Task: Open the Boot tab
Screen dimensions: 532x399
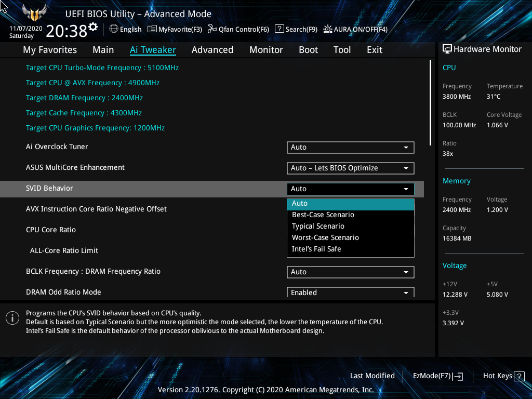Action: click(308, 50)
